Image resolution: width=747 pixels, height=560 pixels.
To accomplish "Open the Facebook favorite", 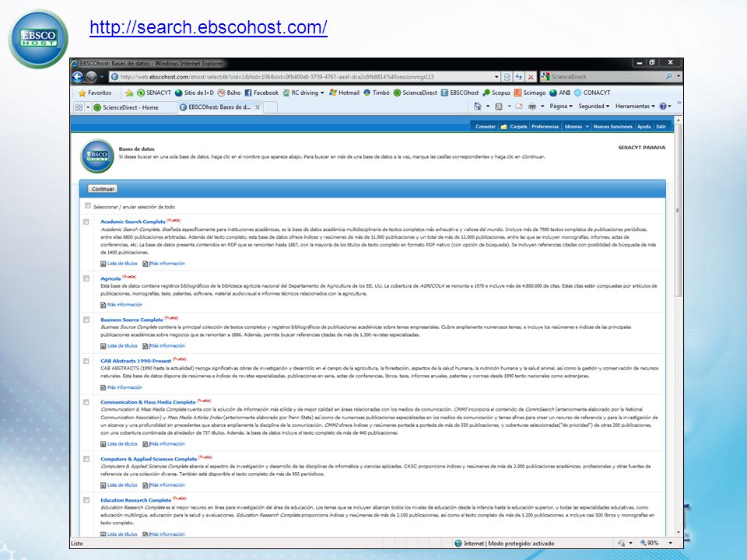I will tap(261, 93).
